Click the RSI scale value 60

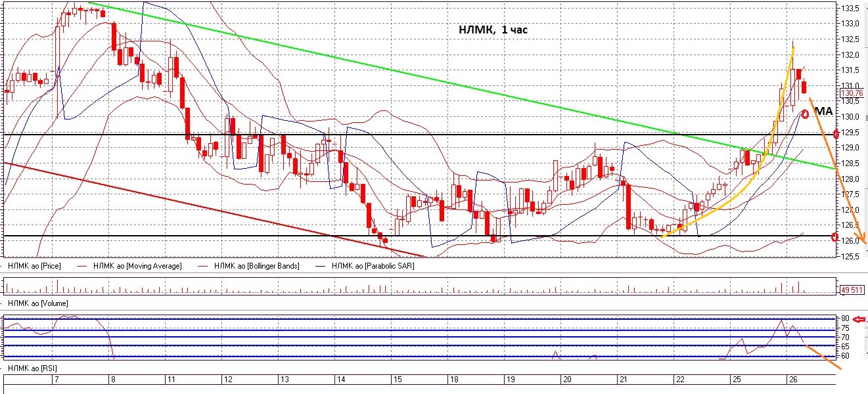(x=846, y=355)
